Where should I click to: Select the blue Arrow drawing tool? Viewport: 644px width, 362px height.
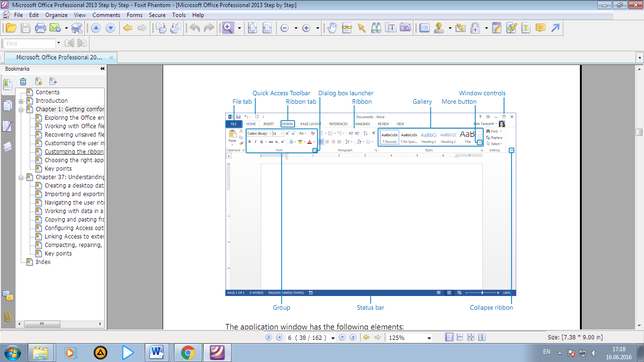click(555, 28)
